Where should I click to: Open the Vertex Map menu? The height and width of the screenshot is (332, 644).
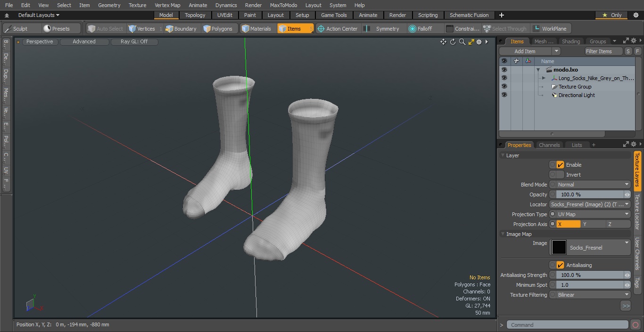[x=167, y=5]
